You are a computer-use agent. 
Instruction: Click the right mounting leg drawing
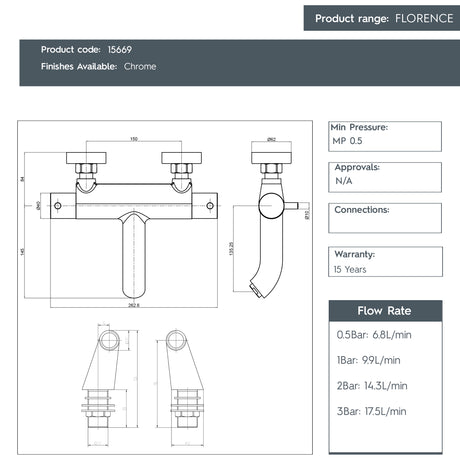(x=185, y=379)
